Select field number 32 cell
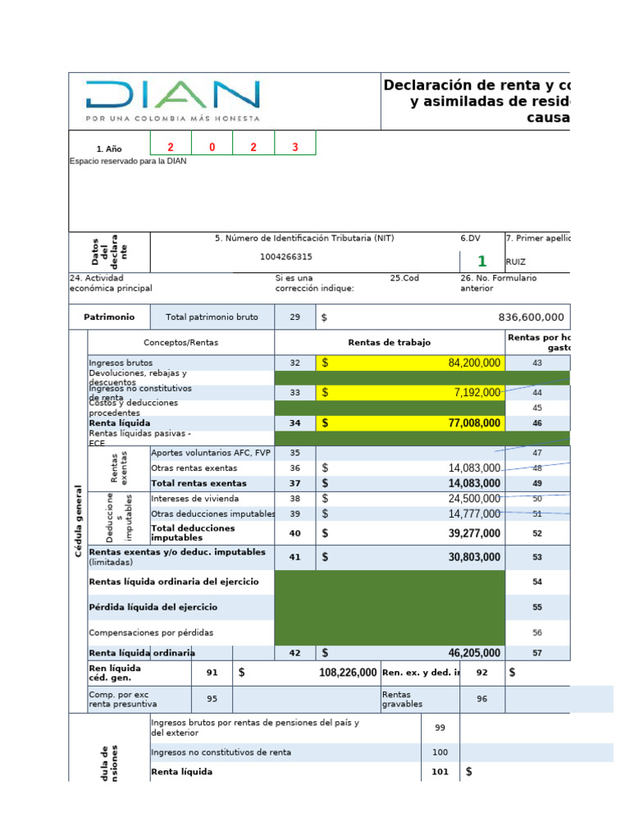Screen dimensions: 630x840 point(295,363)
